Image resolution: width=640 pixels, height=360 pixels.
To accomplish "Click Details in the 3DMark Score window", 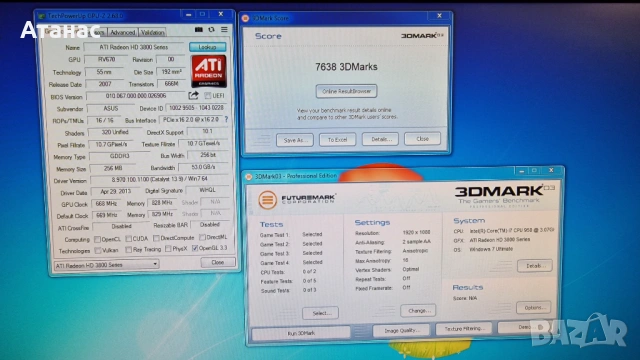I will coord(380,139).
